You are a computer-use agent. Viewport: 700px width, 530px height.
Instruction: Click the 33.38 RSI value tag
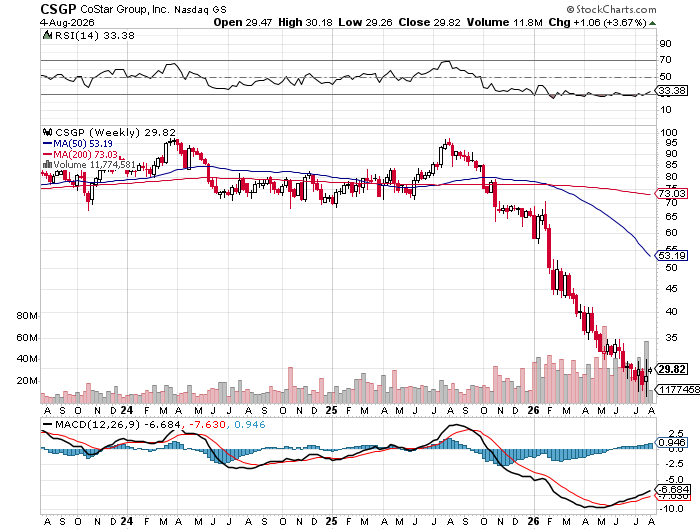coord(672,91)
